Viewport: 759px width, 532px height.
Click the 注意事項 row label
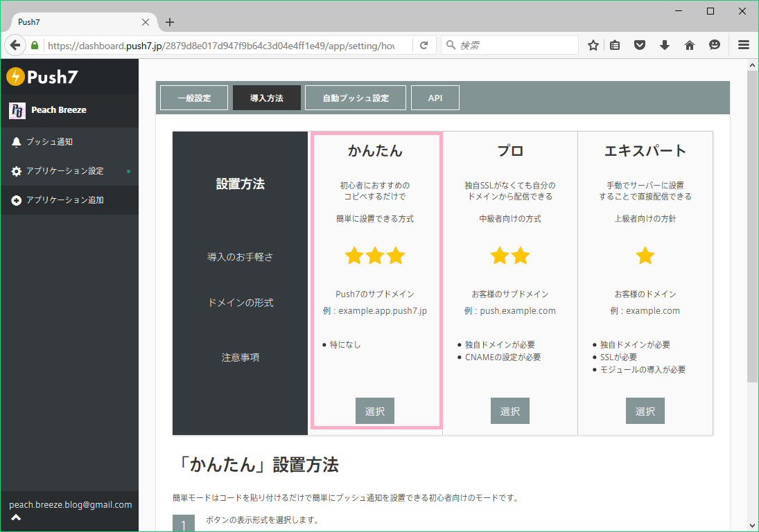pyautogui.click(x=240, y=357)
